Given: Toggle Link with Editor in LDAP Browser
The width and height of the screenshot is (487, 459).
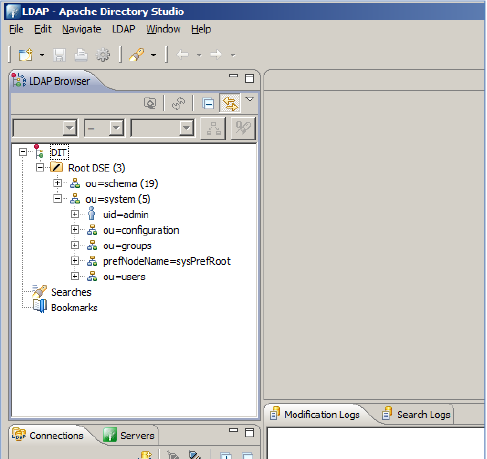Looking at the screenshot, I should pyautogui.click(x=230, y=103).
